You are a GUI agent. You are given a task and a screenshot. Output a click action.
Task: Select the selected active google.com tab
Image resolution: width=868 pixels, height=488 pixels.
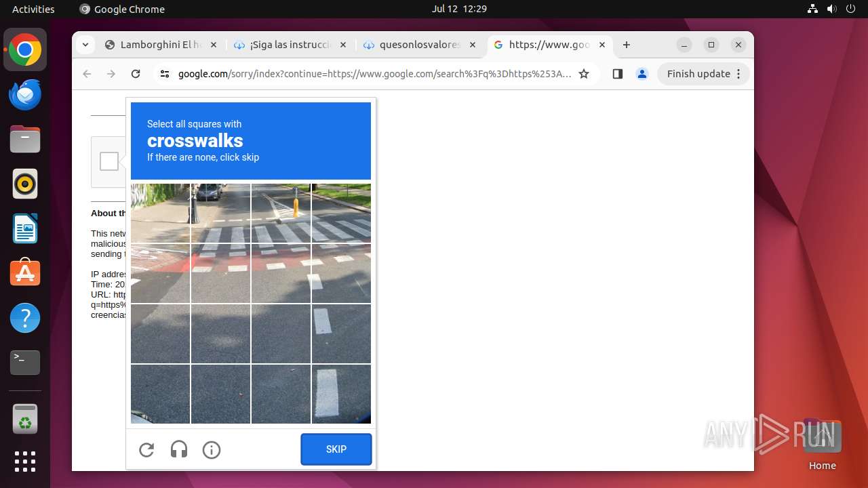pyautogui.click(x=550, y=45)
